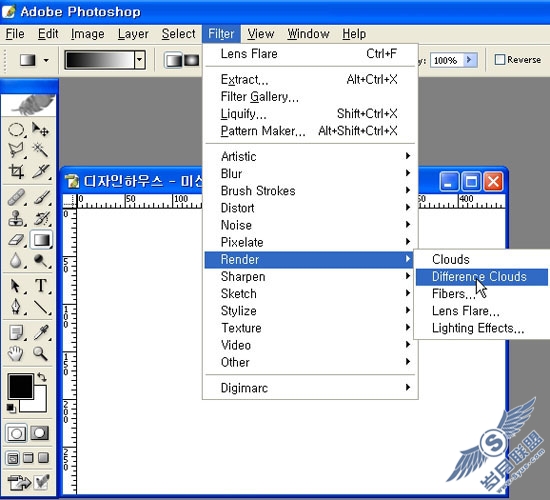Activate the Type tool

(x=41, y=286)
